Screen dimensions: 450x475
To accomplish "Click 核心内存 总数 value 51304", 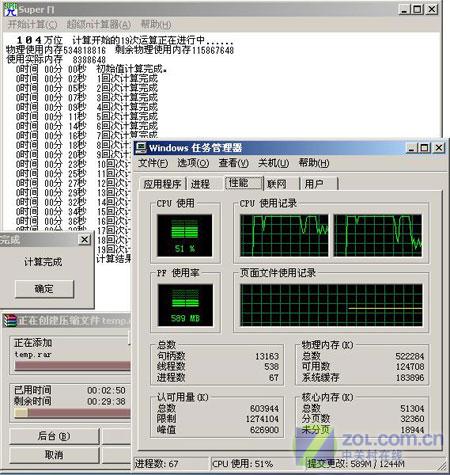I will 412,408.
